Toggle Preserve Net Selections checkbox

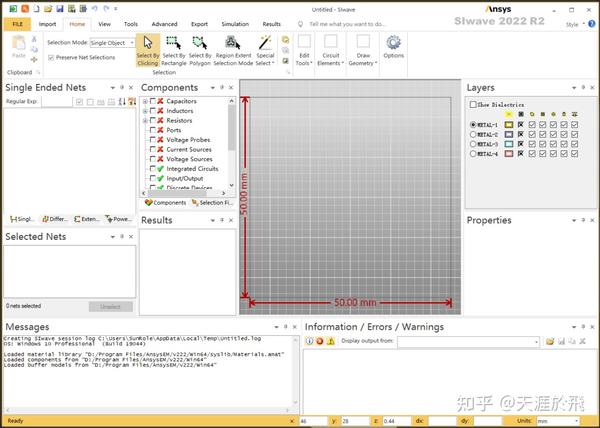[51, 57]
